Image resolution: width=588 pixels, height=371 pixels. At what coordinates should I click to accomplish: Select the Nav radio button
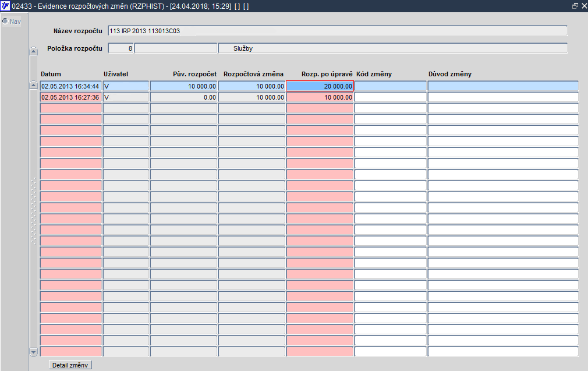(x=5, y=21)
